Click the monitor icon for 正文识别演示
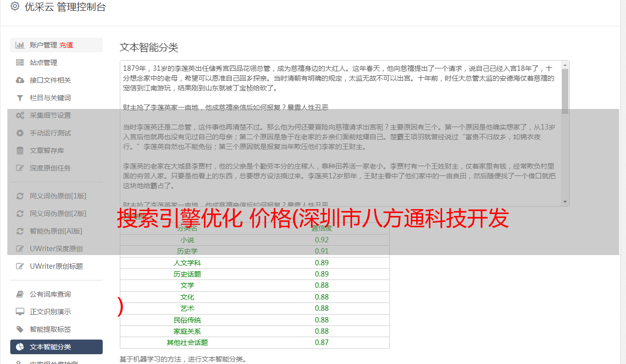This screenshot has width=626, height=364. (x=20, y=312)
